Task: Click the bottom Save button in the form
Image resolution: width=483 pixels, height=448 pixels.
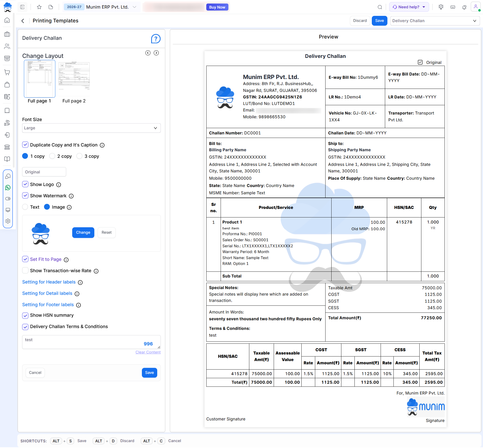Action: click(x=149, y=373)
